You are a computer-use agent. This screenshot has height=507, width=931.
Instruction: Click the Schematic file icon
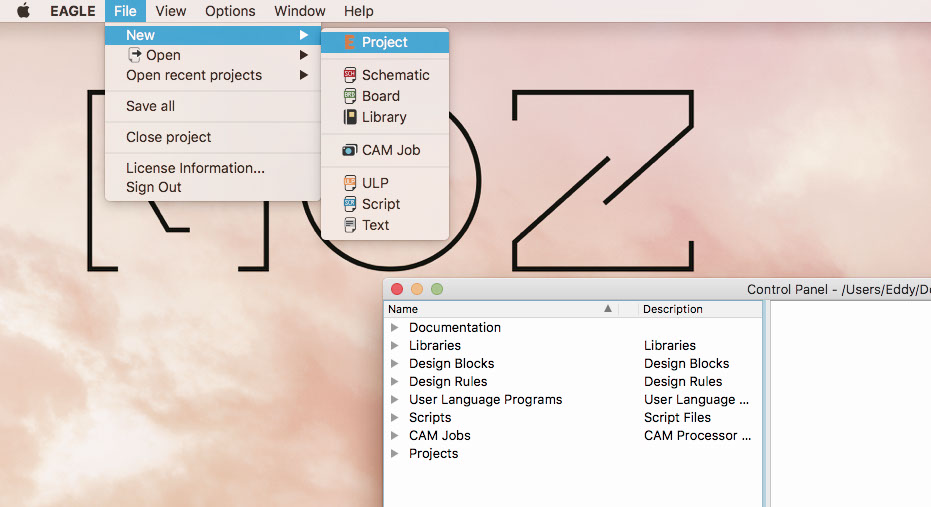coord(350,75)
